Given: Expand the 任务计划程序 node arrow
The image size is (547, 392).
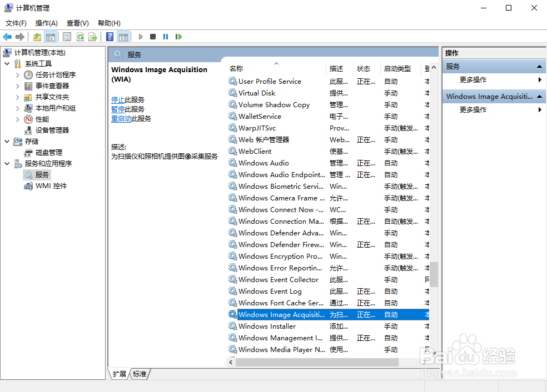Looking at the screenshot, I should pyautogui.click(x=17, y=75).
